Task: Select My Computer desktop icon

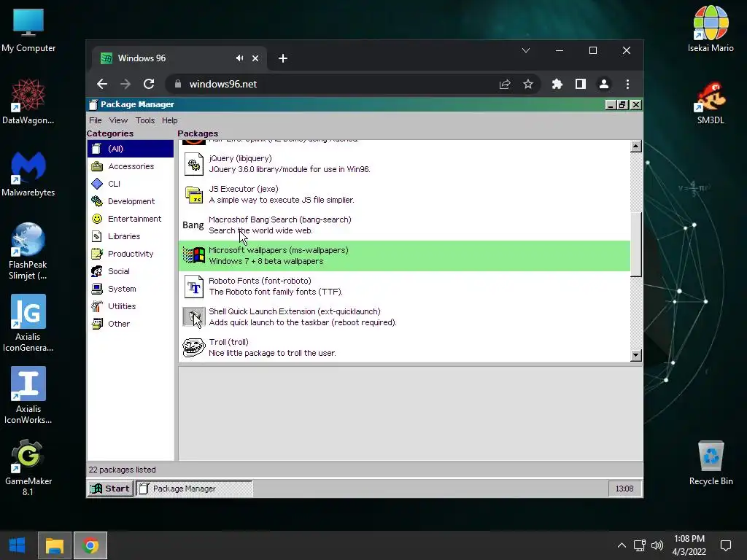Action: 28,29
